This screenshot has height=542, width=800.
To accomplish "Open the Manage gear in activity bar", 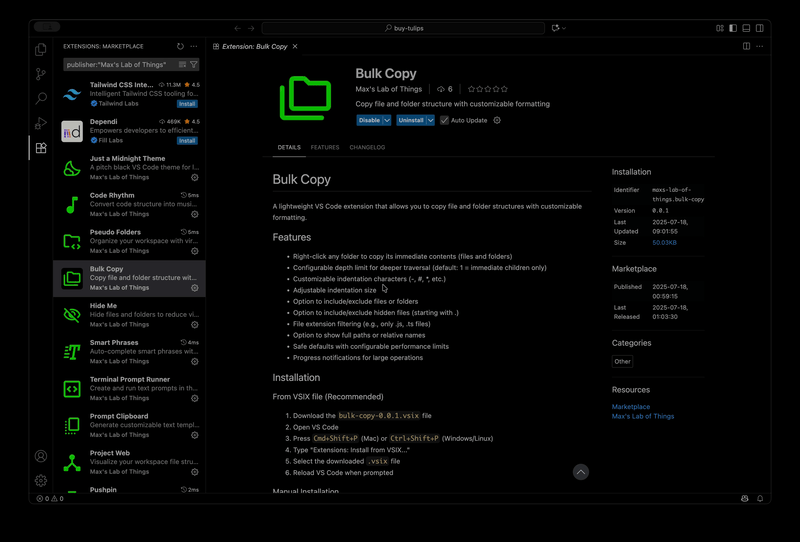I will (41, 480).
